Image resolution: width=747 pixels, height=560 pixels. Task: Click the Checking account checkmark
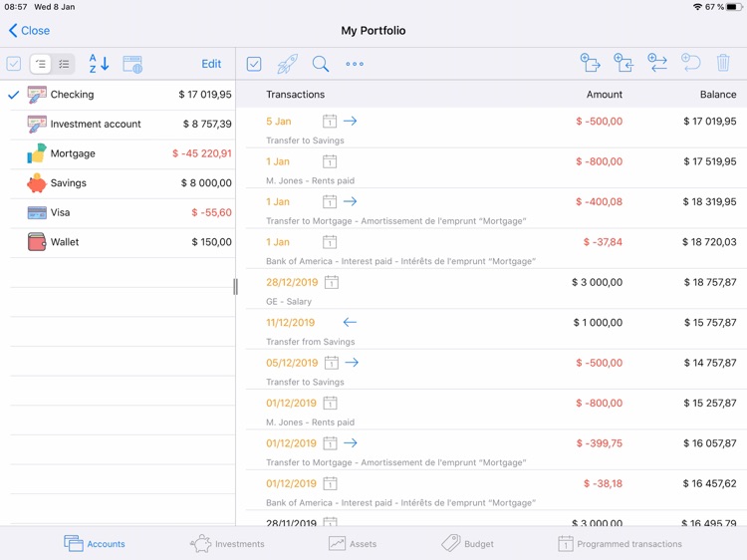14,95
